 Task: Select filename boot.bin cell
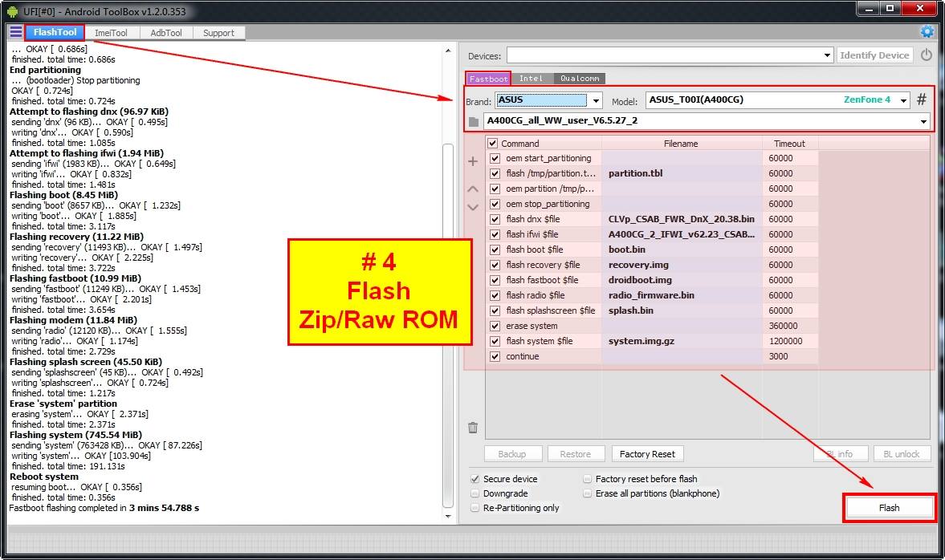pyautogui.click(x=681, y=250)
